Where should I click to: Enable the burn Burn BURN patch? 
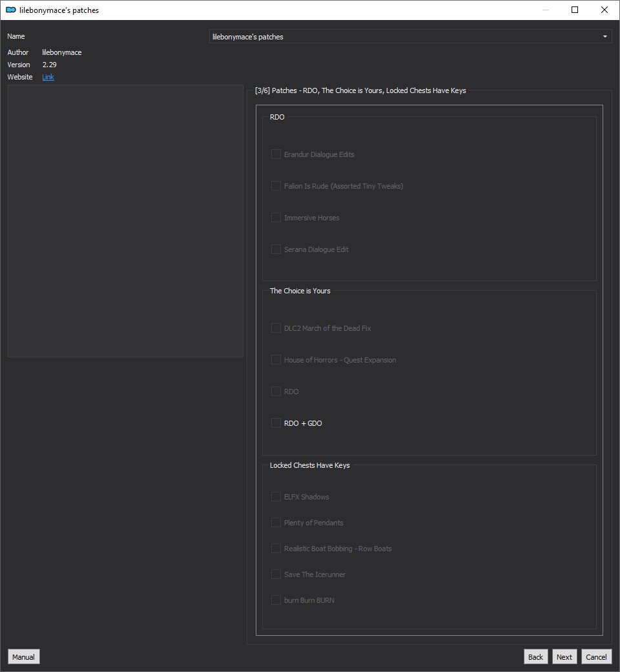pos(276,600)
